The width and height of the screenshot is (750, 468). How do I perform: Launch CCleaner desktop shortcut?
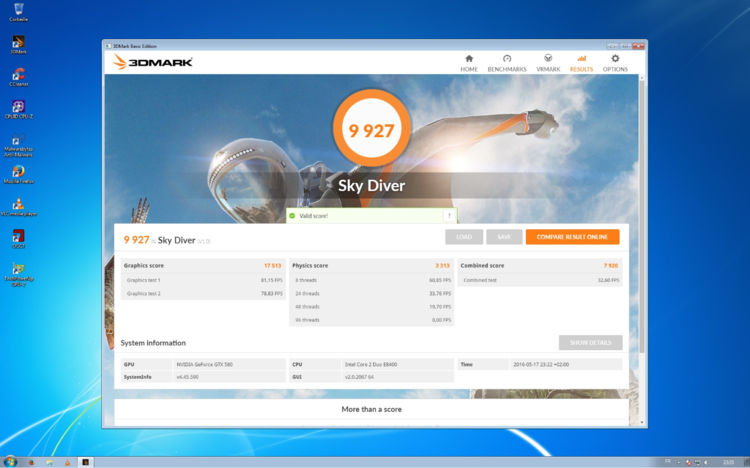(x=19, y=77)
